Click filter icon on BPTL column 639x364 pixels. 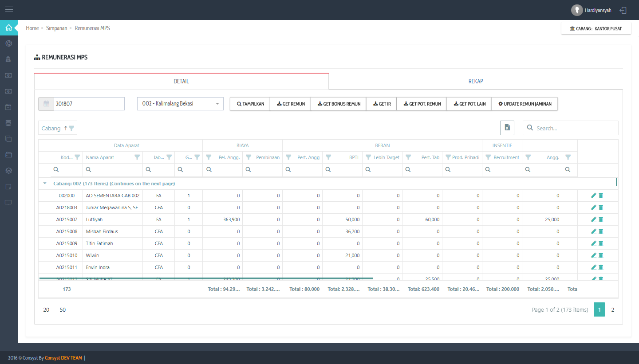pos(328,157)
